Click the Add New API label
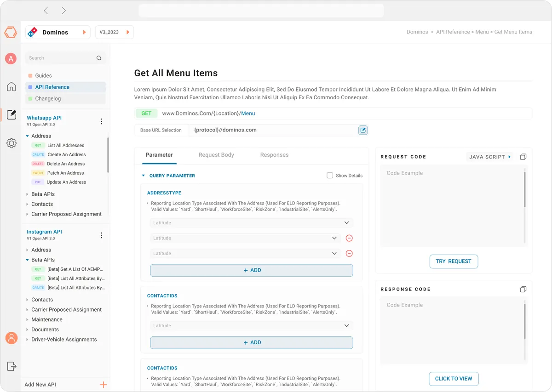 click(40, 385)
